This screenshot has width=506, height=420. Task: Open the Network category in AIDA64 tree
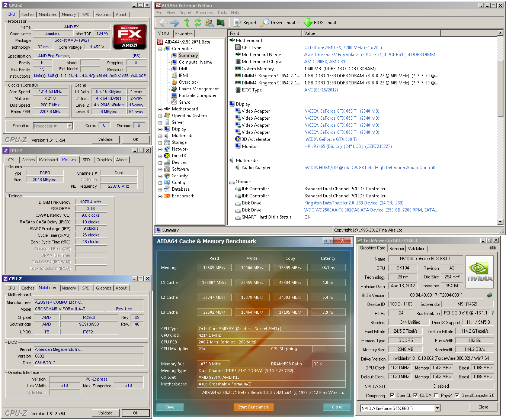tap(180, 149)
